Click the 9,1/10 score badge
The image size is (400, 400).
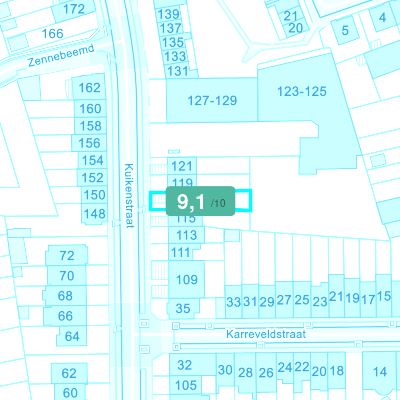click(x=200, y=201)
